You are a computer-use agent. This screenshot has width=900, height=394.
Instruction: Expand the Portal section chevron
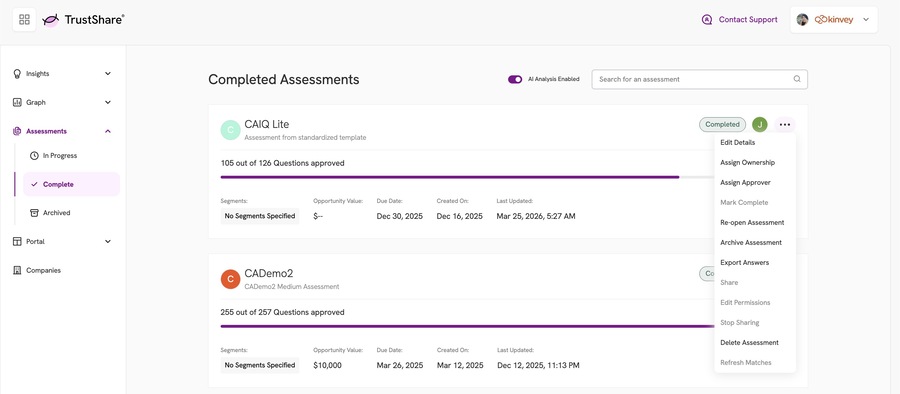click(108, 242)
